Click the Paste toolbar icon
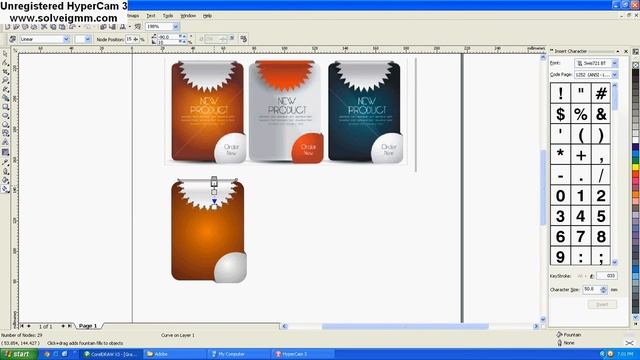640x360 pixels. (x=62, y=27)
